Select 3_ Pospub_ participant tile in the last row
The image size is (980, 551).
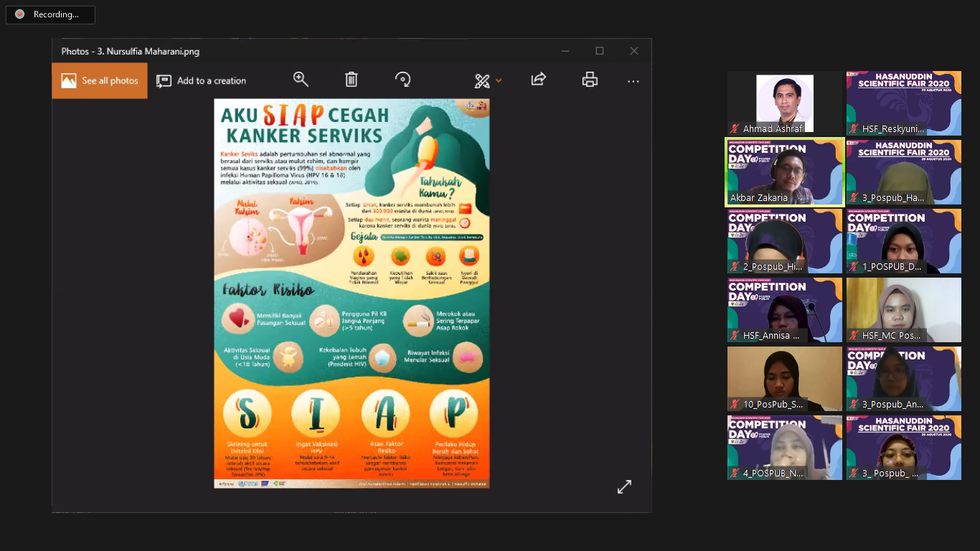[x=904, y=448]
